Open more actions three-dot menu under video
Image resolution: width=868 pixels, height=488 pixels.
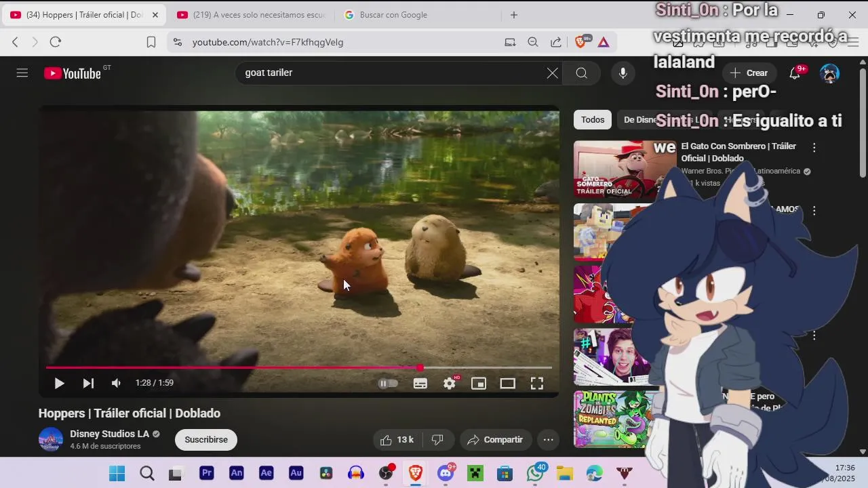click(x=549, y=440)
